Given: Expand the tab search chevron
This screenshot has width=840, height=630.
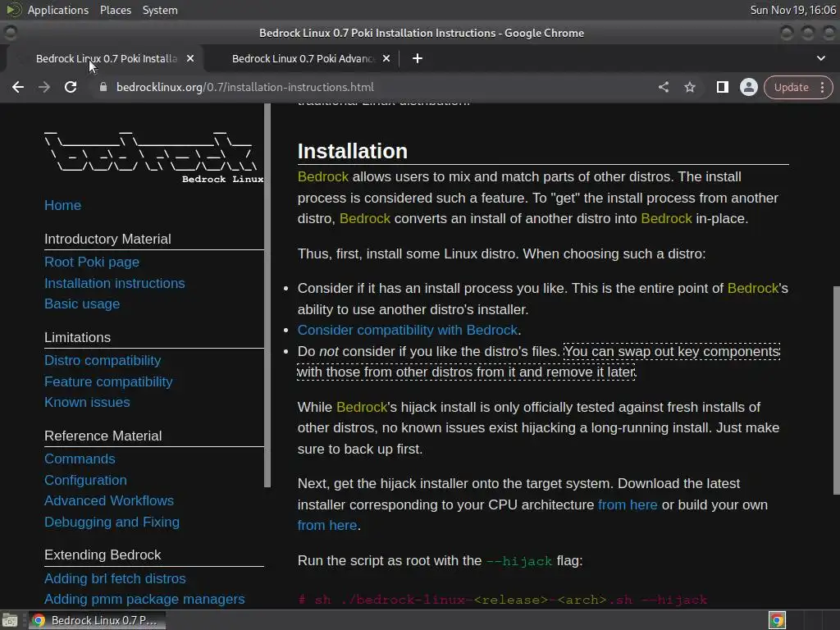Looking at the screenshot, I should click(x=820, y=58).
